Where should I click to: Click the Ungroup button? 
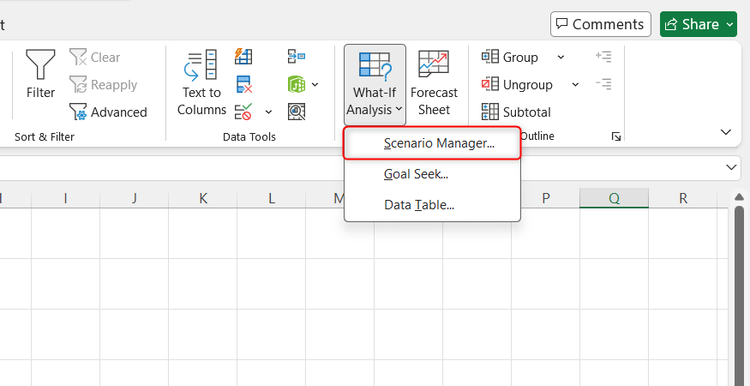pos(517,85)
